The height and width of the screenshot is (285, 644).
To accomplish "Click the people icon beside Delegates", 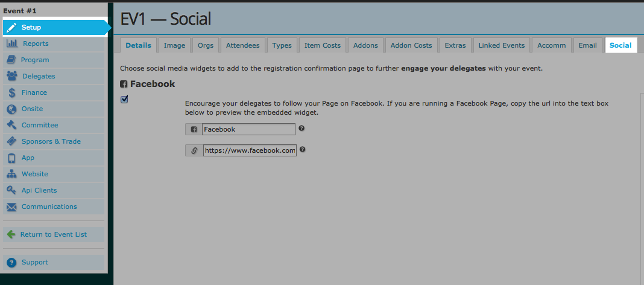I will click(12, 76).
